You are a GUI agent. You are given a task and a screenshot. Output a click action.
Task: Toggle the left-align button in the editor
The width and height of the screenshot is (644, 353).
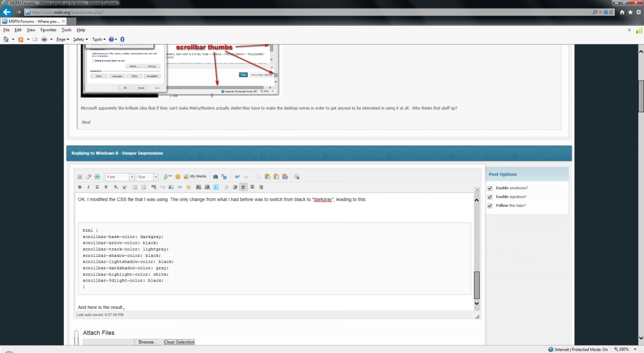click(x=244, y=187)
